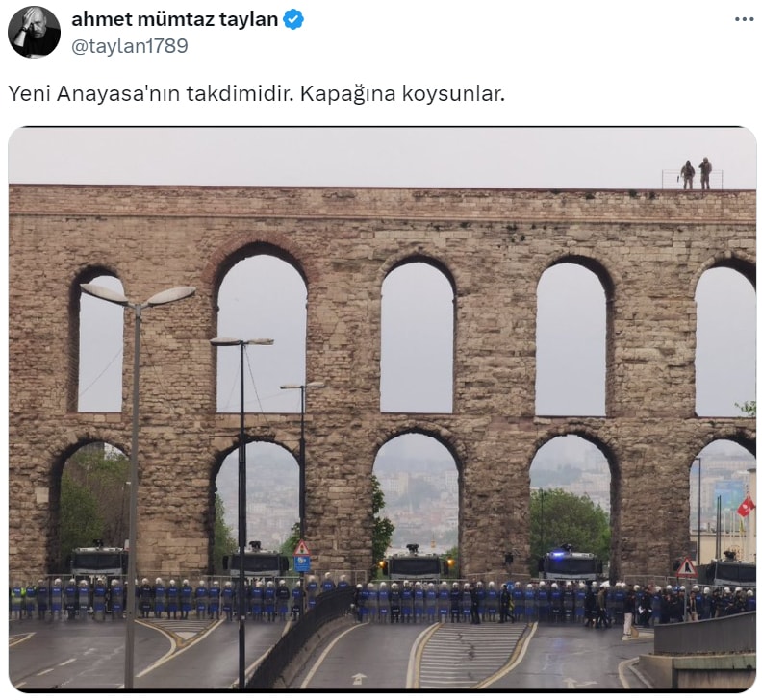This screenshot has width=762, height=700.
Task: Click the red Turkish flag in photo
Action: [746, 508]
